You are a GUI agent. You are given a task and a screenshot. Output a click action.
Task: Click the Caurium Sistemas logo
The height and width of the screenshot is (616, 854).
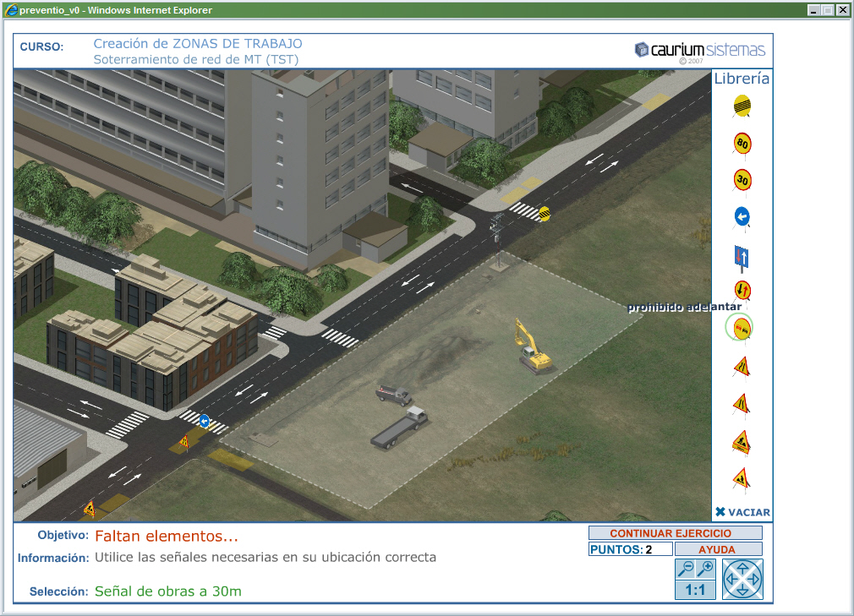click(699, 50)
